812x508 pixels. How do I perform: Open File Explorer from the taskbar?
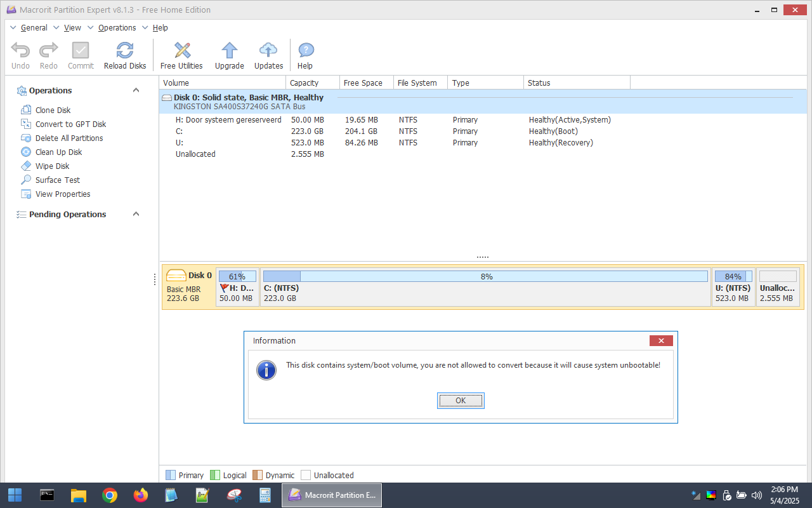pos(78,495)
